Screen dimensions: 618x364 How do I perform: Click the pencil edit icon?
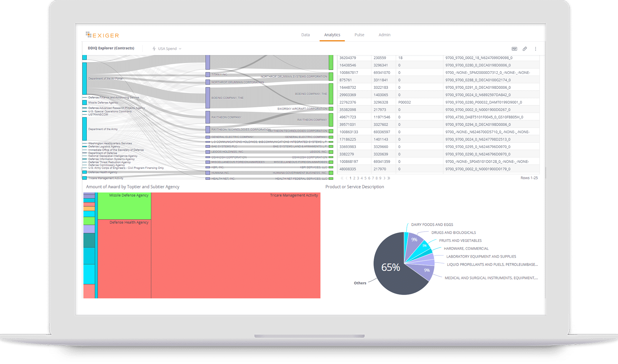pyautogui.click(x=525, y=49)
